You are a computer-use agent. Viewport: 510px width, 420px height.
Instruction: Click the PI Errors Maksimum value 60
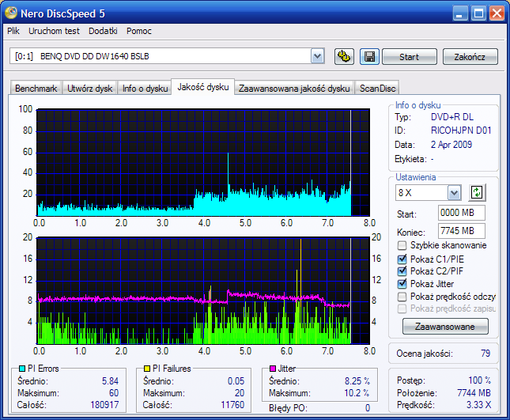114,393
